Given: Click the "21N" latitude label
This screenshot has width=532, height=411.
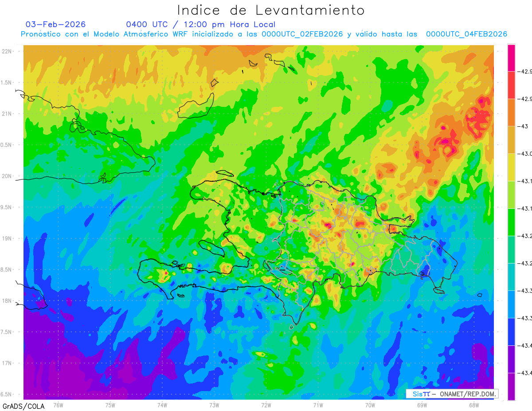Looking at the screenshot, I should (7, 114).
